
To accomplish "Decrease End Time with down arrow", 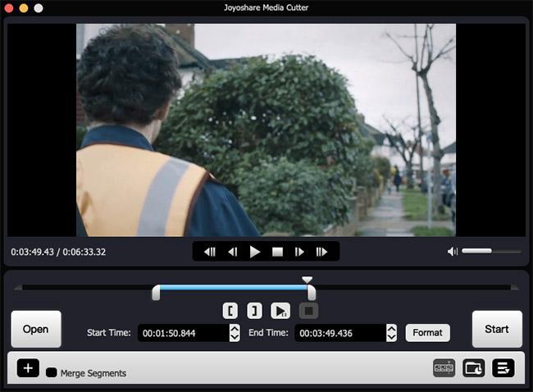I will pyautogui.click(x=392, y=337).
